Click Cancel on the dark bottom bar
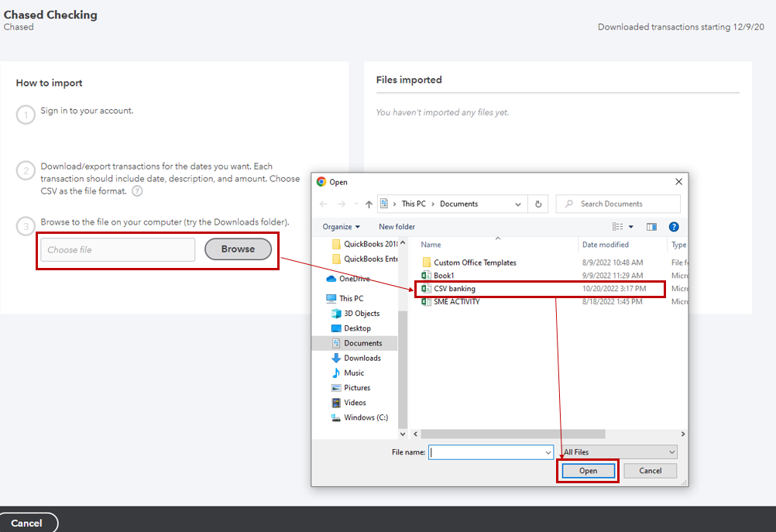776x532 pixels. 27,523
